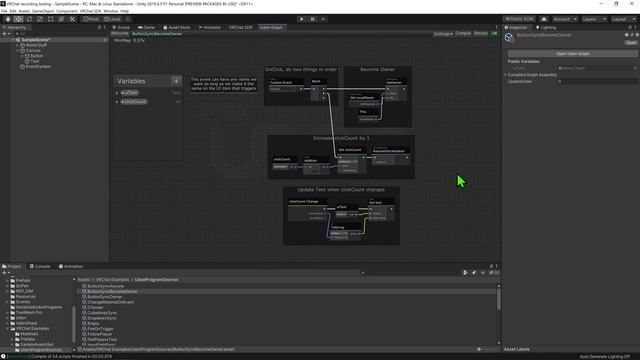Click the Reload button in Udon Graph
This screenshot has height=360, width=640.
coord(480,33)
